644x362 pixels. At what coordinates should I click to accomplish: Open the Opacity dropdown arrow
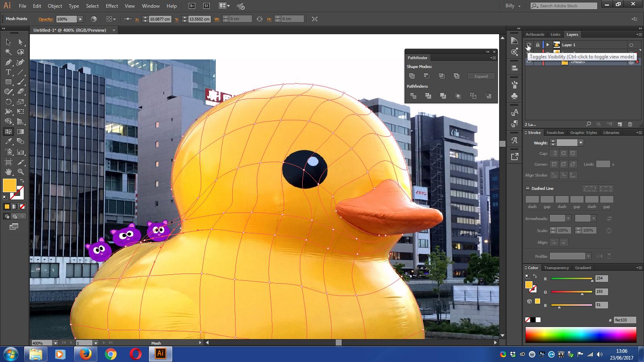pos(80,19)
